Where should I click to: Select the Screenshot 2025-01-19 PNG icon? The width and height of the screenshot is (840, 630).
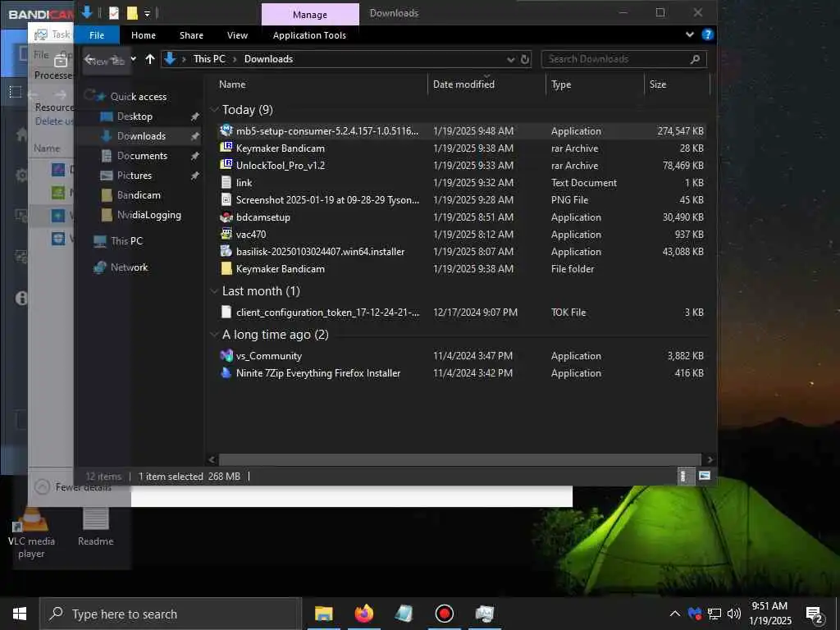[226, 199]
